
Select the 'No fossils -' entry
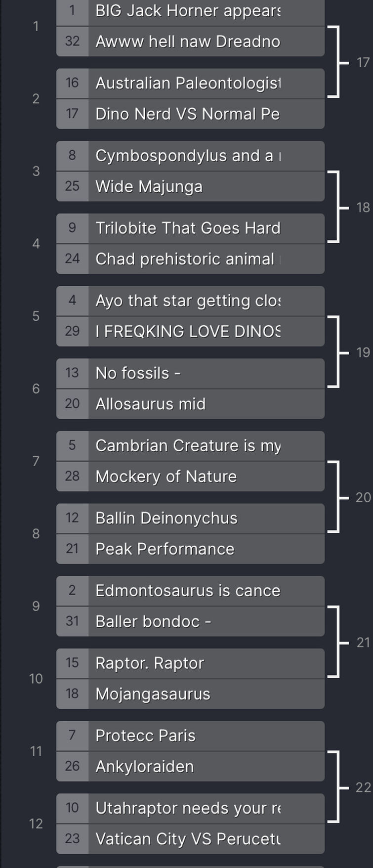[190, 374]
